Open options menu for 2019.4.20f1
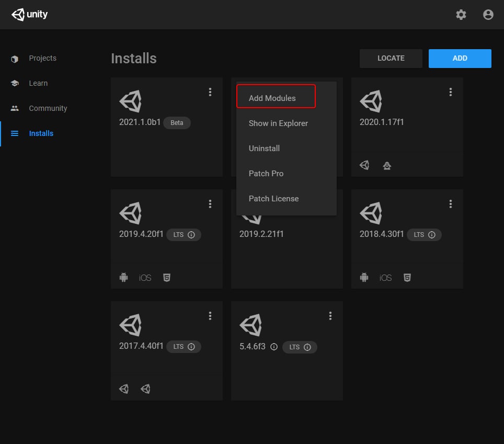 [x=210, y=204]
